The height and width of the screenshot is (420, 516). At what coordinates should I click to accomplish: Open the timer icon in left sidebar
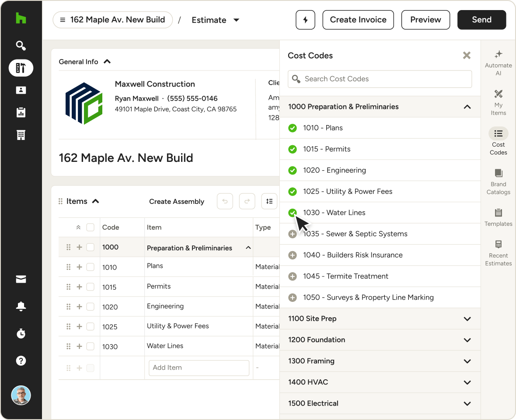(x=21, y=334)
